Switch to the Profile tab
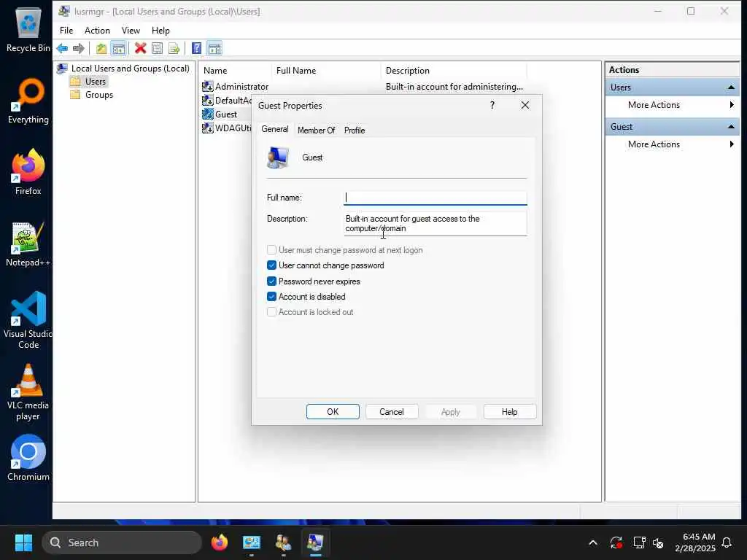Screen dimensions: 747x560 tap(355, 130)
